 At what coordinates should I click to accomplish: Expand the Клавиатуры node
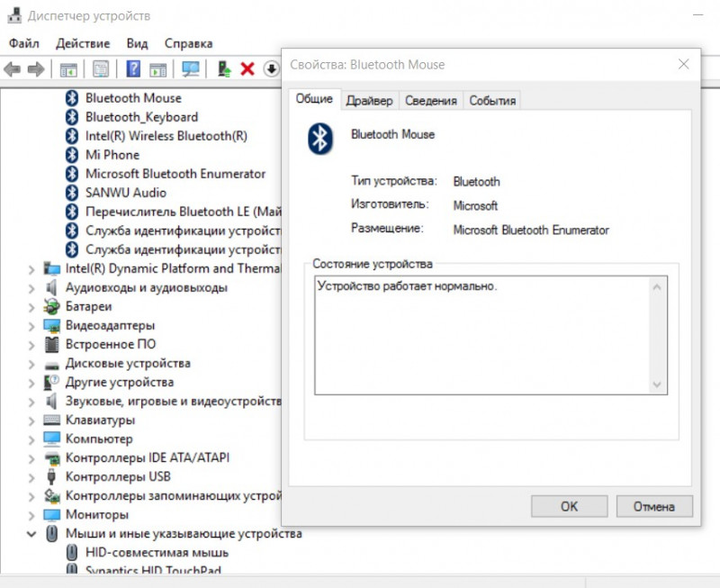tap(31, 421)
